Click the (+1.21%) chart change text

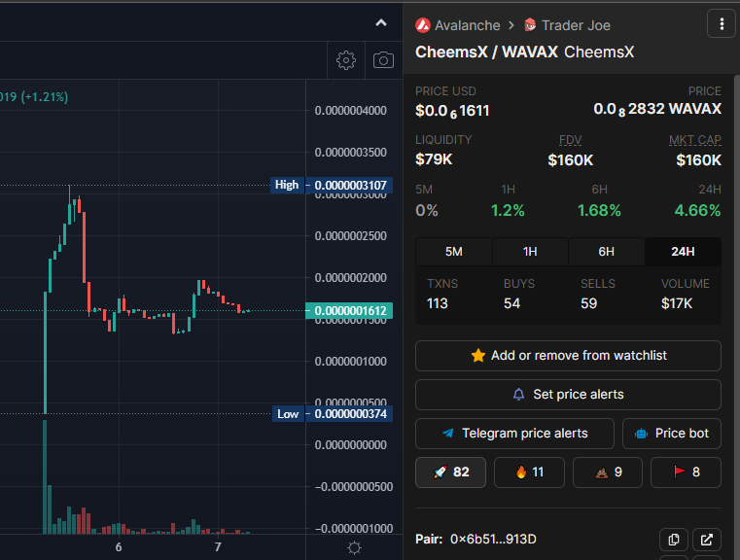click(45, 97)
